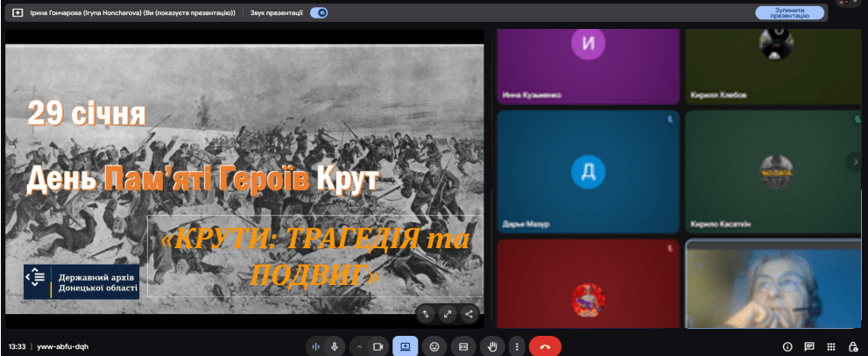Open host controls lock icon

click(x=853, y=347)
